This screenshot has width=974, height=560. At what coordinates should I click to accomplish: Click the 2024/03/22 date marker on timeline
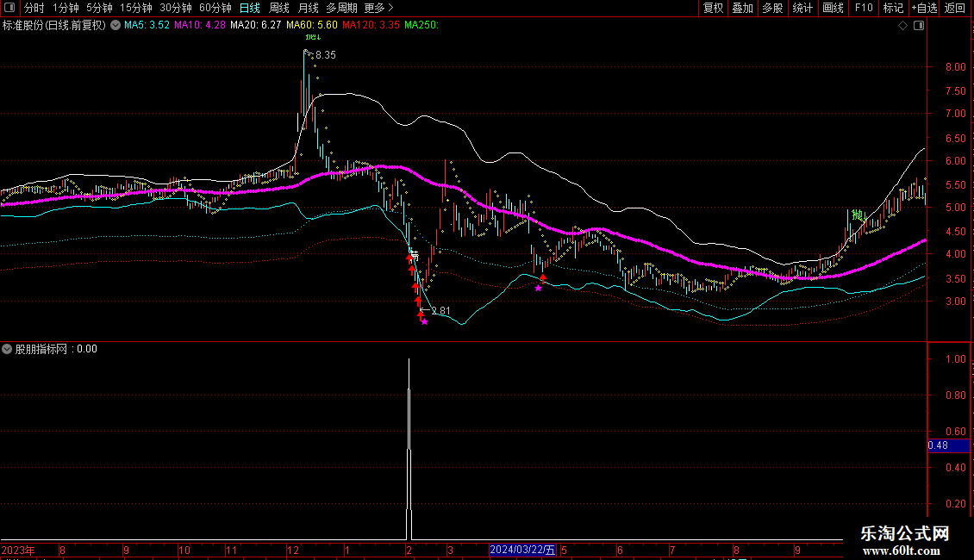(523, 550)
